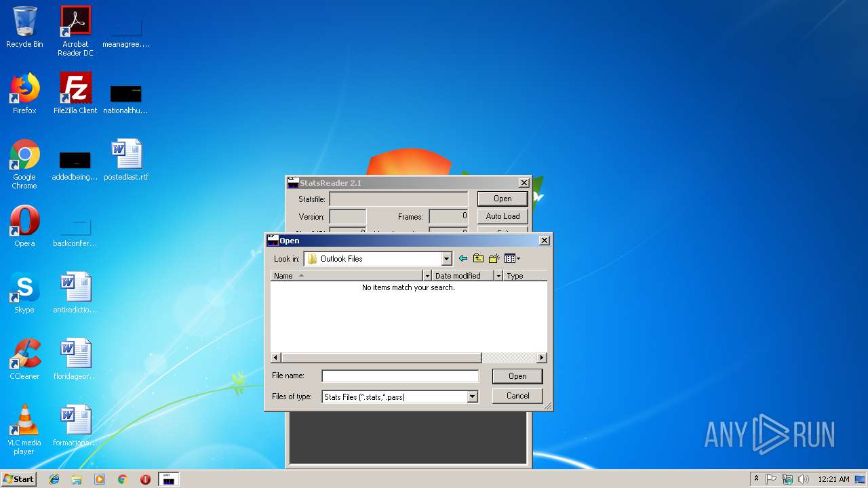Select postedlast.rtf desktop file

[126, 160]
